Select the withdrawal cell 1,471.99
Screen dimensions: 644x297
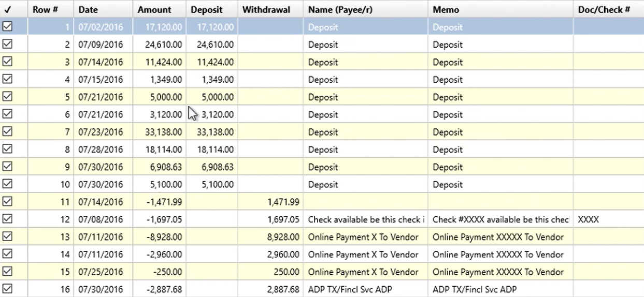[x=270, y=202]
